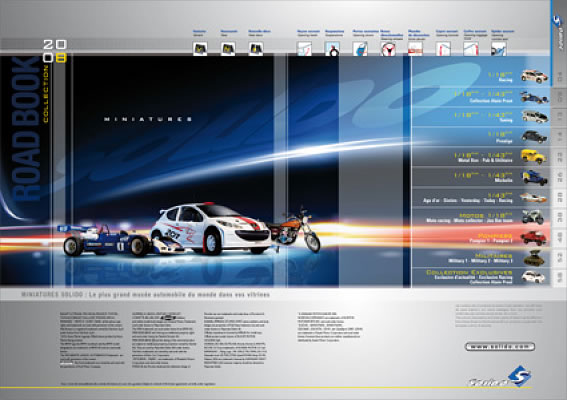Click the www.solido.com link button
Image resolution: width=567 pixels, height=400 pixels.
[x=500, y=347]
